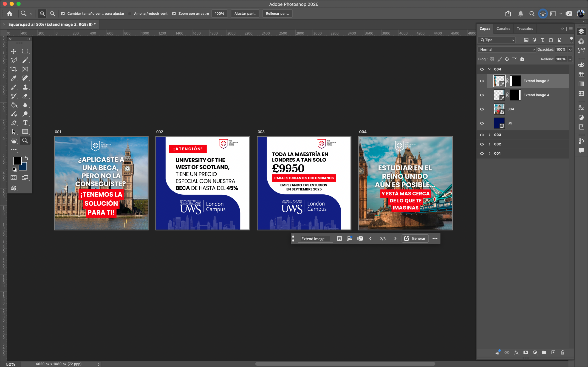Screen dimensions: 588x367
Task: Open the Zoom tool preset dropdown arrow
Action: [x=31, y=14]
